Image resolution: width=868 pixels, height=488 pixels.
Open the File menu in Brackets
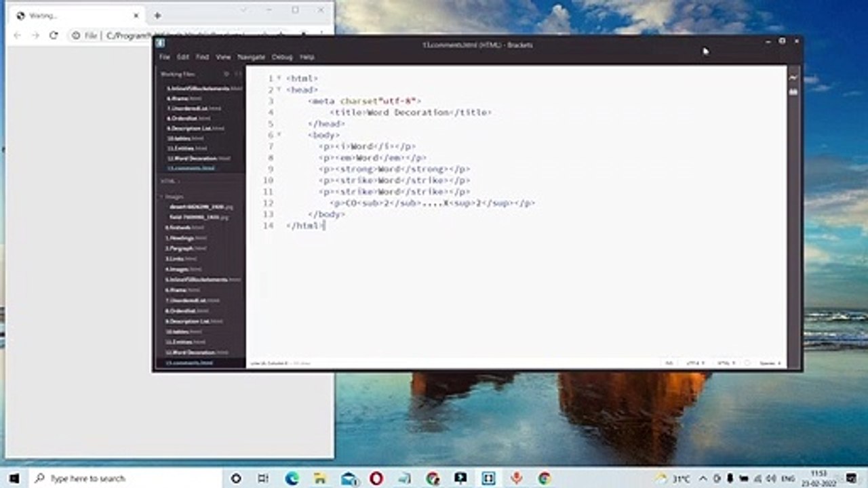pos(164,57)
